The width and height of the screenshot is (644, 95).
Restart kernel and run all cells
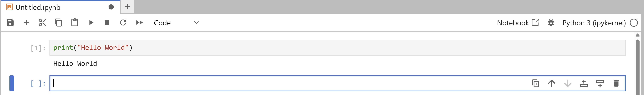tap(139, 23)
